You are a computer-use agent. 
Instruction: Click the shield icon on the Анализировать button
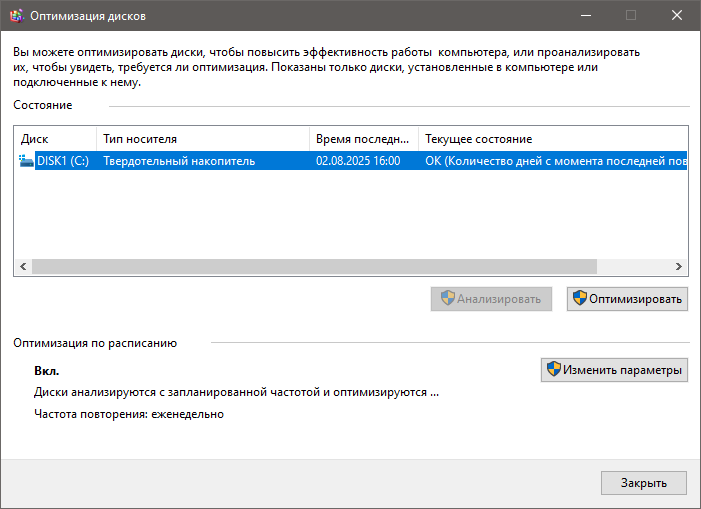click(447, 298)
